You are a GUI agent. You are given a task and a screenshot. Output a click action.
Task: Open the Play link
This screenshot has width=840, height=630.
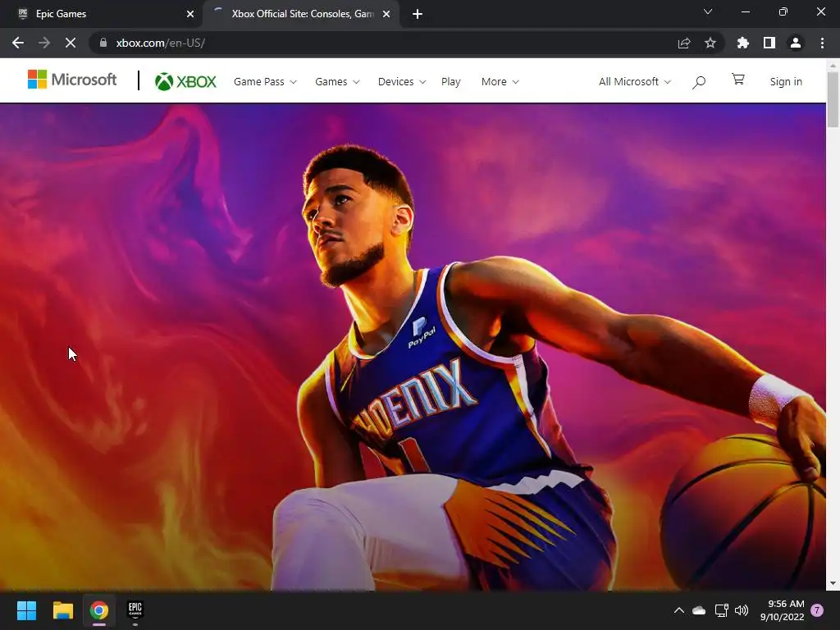(450, 82)
